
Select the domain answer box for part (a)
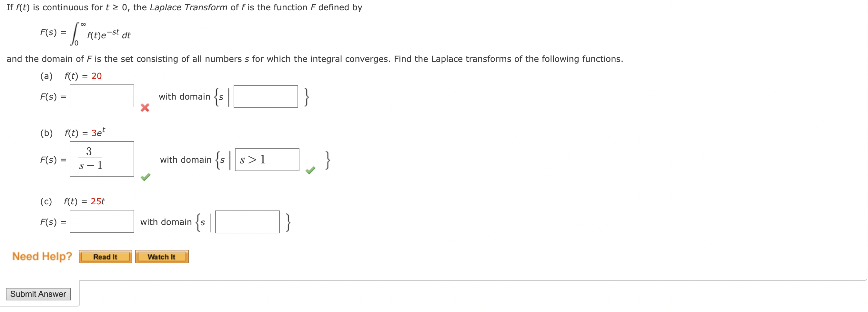coord(265,97)
